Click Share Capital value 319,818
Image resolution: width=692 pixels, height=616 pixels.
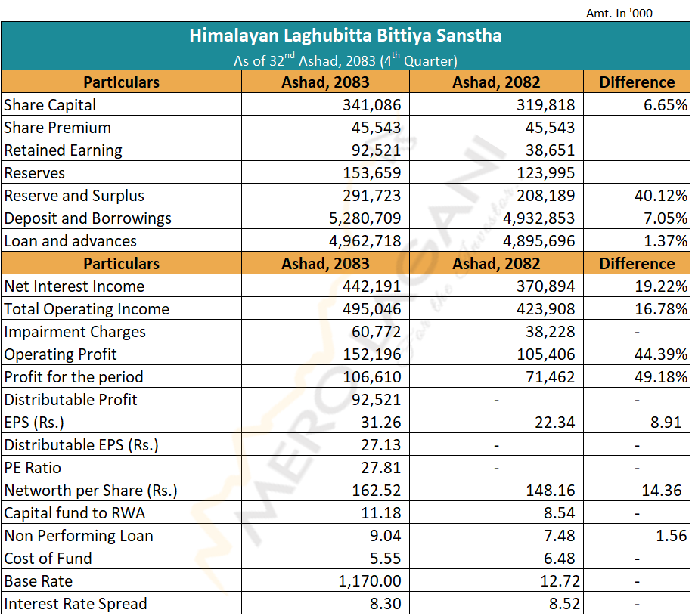coord(545,105)
